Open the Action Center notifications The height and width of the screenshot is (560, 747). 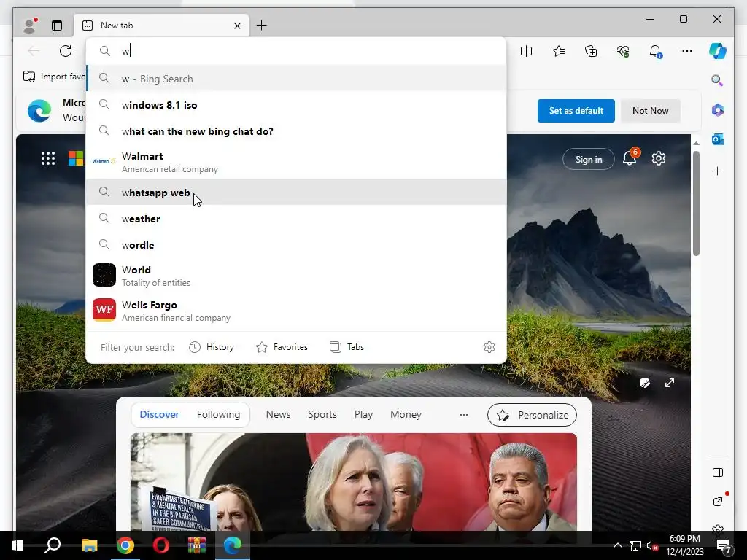[724, 546]
